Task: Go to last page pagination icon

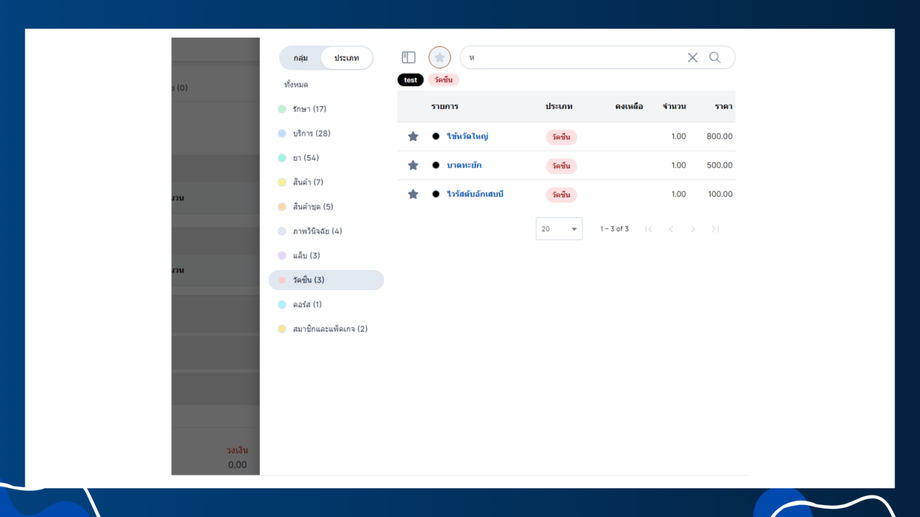Action: pyautogui.click(x=715, y=229)
